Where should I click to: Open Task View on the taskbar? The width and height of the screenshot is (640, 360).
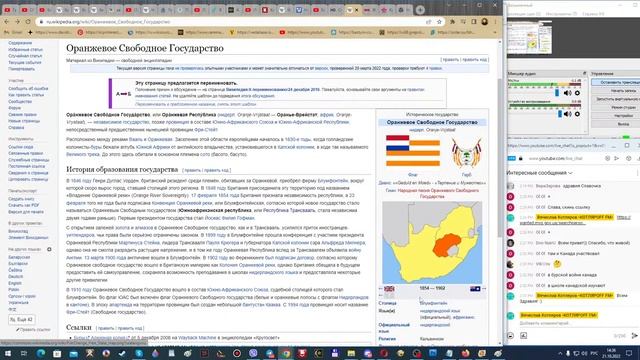tap(24, 353)
